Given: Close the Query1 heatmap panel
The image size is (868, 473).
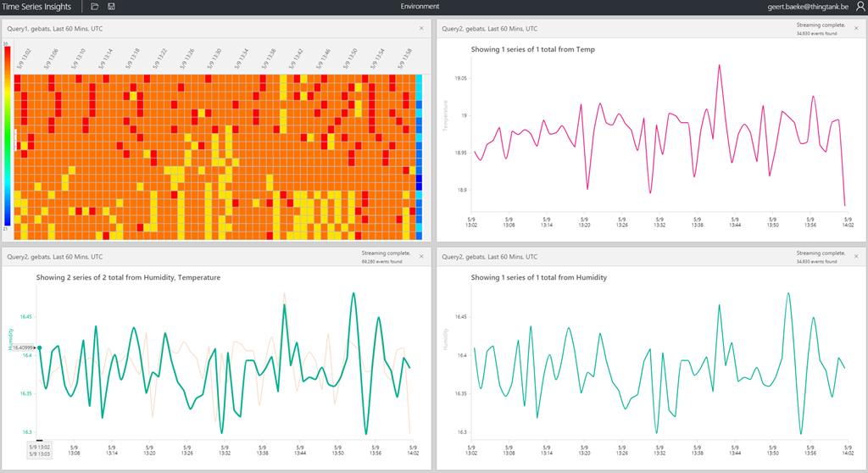Looking at the screenshot, I should tap(421, 28).
